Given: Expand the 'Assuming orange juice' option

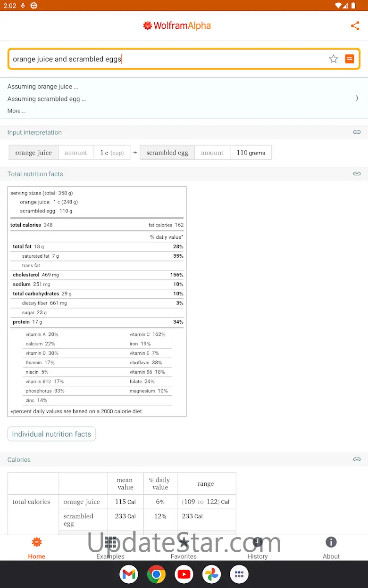Looking at the screenshot, I should point(43,87).
